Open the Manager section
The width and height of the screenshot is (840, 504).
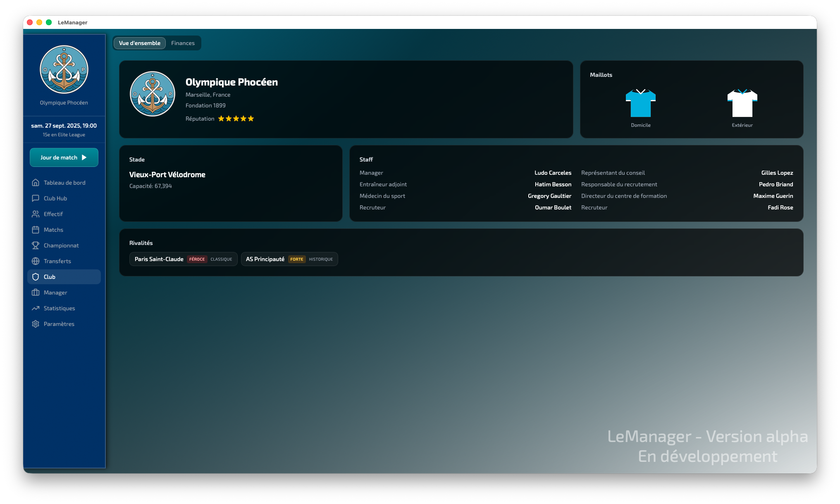point(64,292)
